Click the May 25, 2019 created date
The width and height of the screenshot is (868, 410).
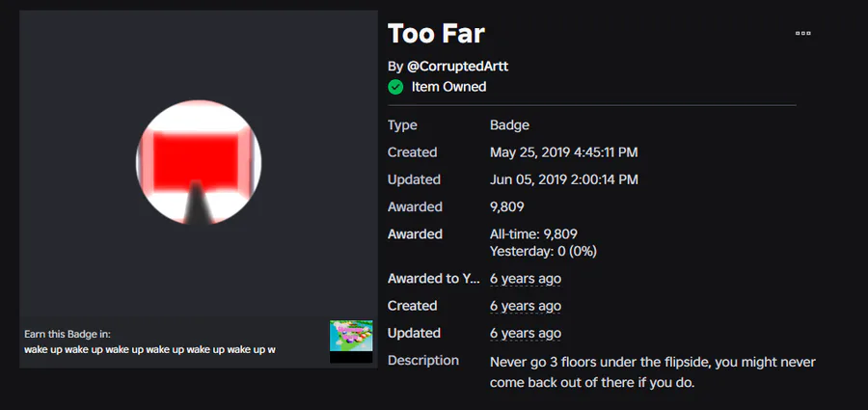[x=563, y=152]
